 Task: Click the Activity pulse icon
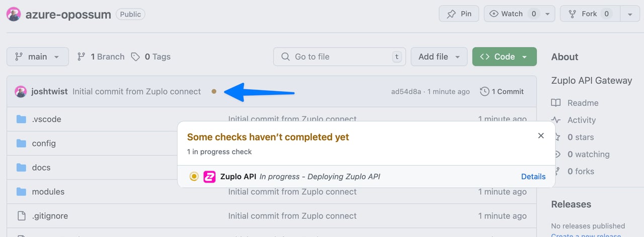[556, 120]
